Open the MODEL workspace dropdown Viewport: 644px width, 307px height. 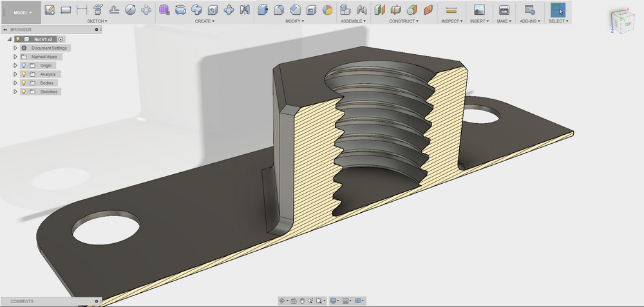coord(21,13)
